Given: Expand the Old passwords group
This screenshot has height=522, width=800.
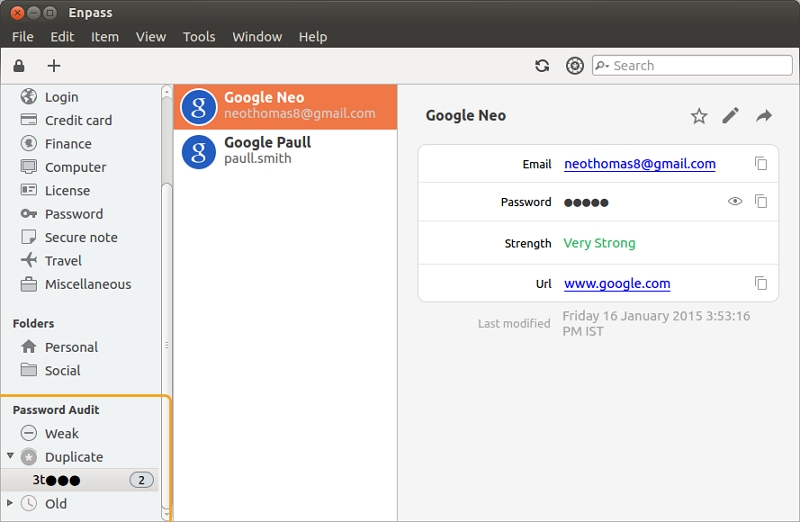Looking at the screenshot, I should point(10,503).
